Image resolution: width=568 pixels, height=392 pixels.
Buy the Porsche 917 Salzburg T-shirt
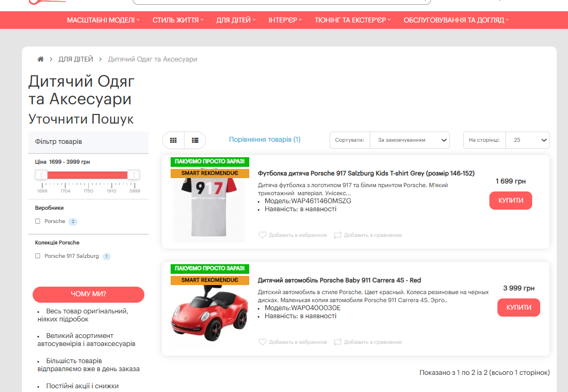point(510,201)
